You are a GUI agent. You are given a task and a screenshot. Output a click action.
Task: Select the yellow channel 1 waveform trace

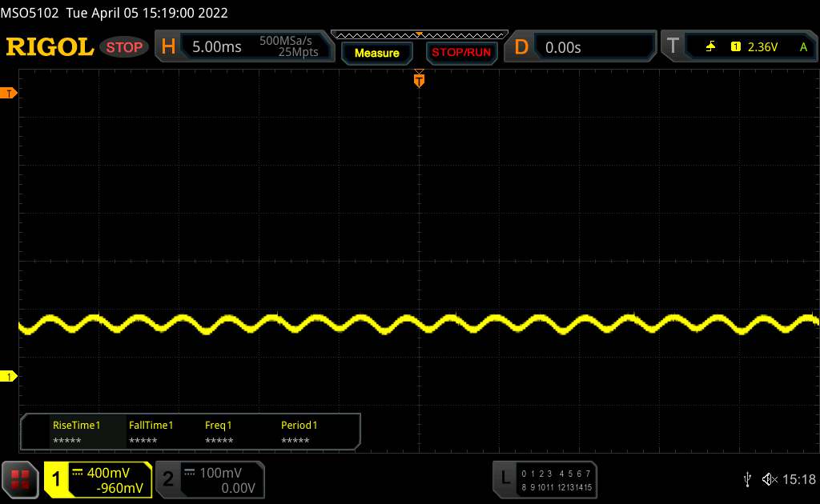[x=419, y=324]
